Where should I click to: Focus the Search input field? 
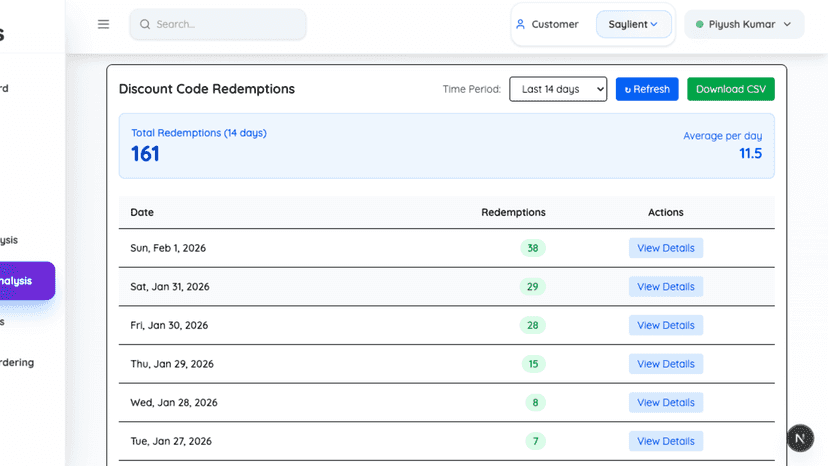tap(218, 24)
